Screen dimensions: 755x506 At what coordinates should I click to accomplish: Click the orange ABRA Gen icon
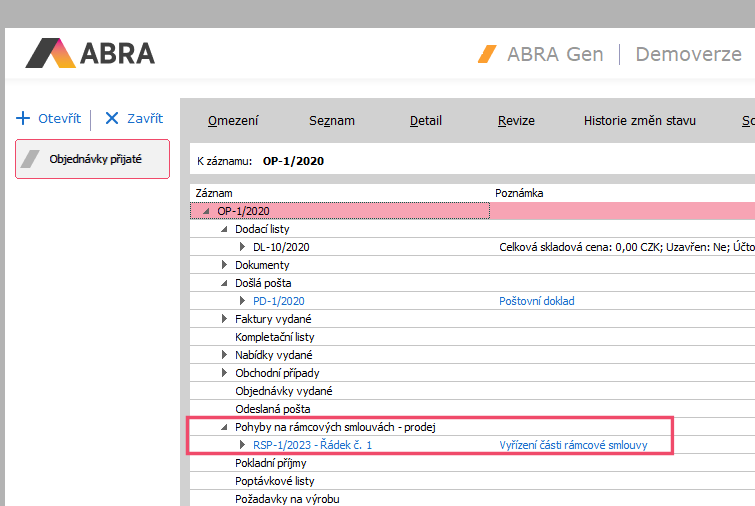point(487,54)
